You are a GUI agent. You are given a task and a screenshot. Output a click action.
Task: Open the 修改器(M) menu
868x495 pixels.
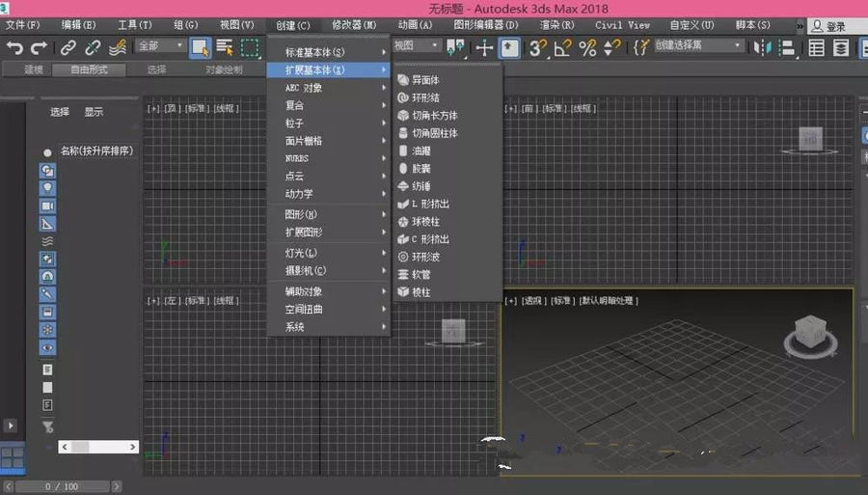tap(354, 25)
